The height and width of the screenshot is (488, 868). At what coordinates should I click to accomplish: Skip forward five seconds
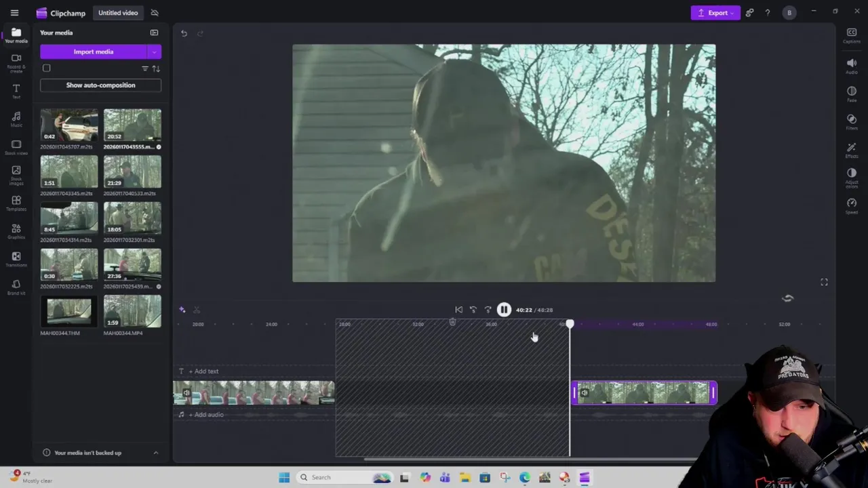click(488, 310)
